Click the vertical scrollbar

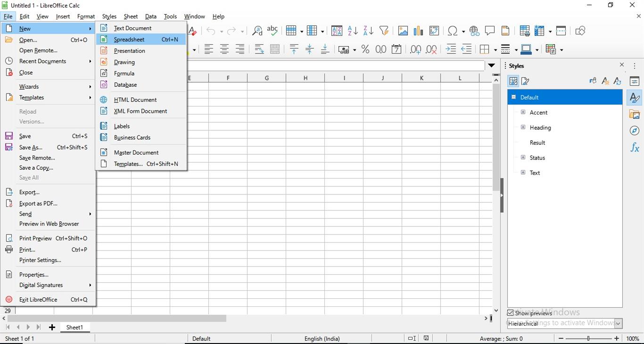(x=496, y=137)
